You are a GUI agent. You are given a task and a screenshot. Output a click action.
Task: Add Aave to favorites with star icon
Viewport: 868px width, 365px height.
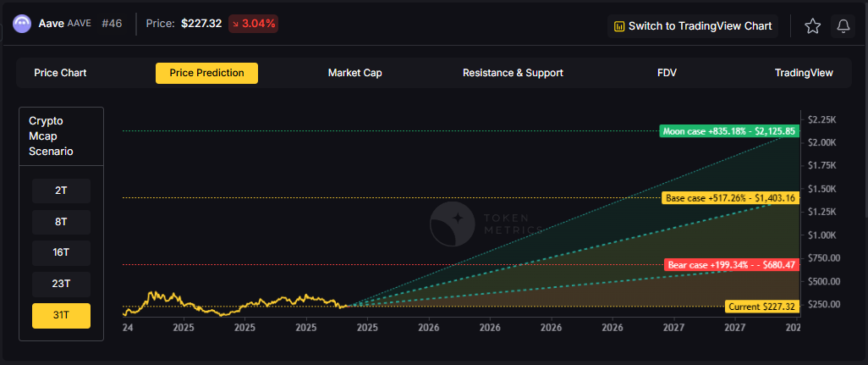(x=812, y=26)
